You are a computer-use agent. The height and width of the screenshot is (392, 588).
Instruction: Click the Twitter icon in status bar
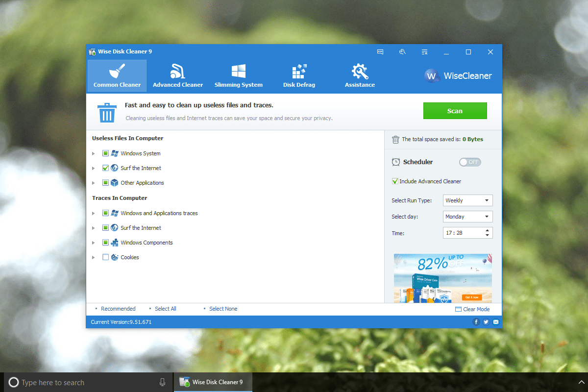coord(486,322)
